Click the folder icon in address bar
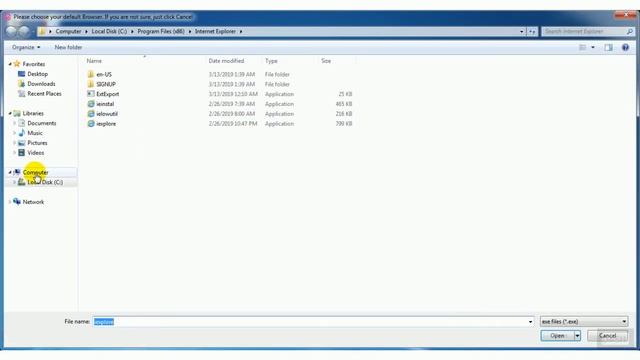This screenshot has width=640, height=360. pyautogui.click(x=42, y=31)
